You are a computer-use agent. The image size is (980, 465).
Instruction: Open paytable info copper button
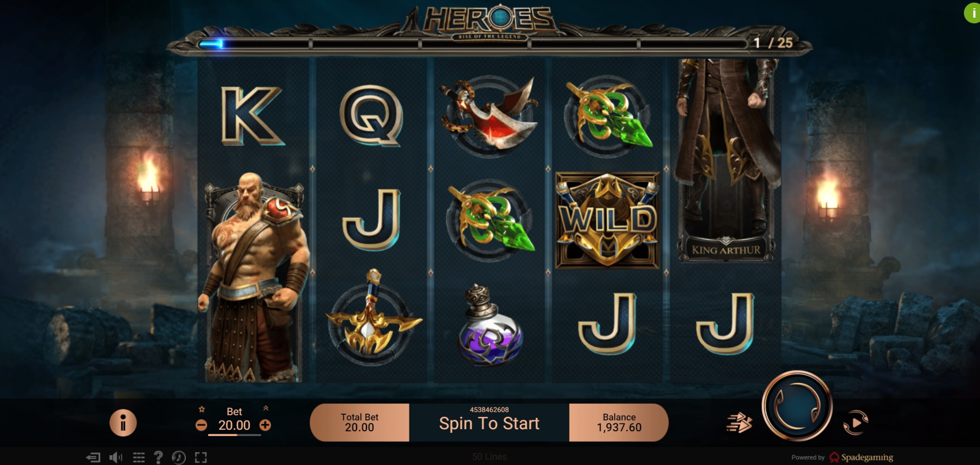click(123, 423)
